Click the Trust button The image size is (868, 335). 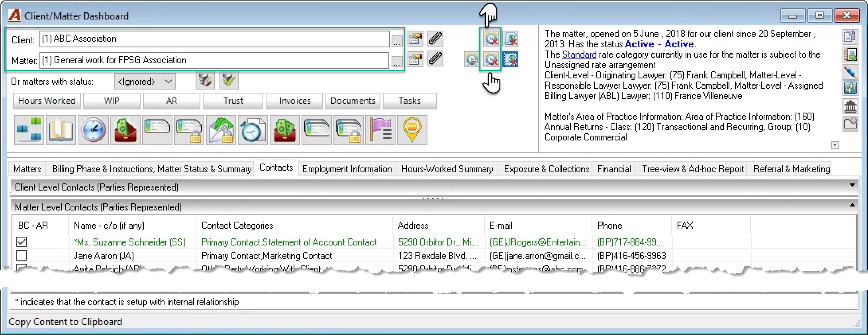[233, 101]
